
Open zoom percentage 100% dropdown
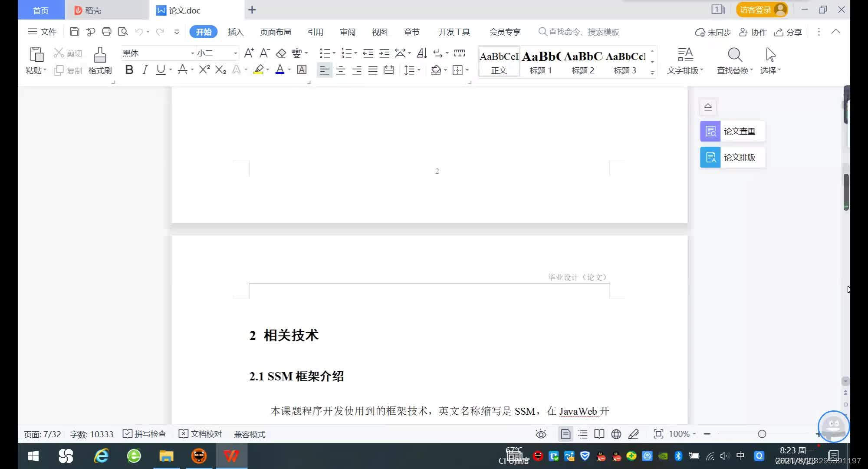682,434
